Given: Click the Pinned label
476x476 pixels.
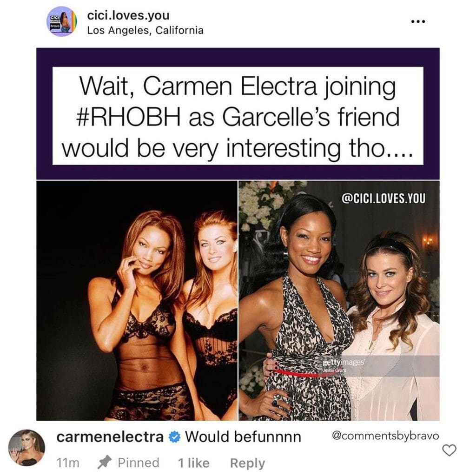Looking at the screenshot, I should [139, 463].
